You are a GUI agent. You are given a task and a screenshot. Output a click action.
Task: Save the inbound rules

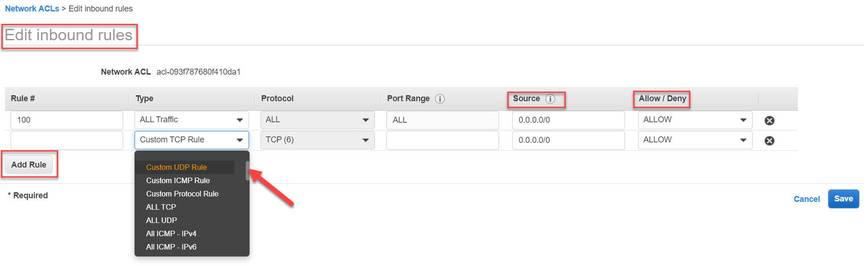pos(843,199)
